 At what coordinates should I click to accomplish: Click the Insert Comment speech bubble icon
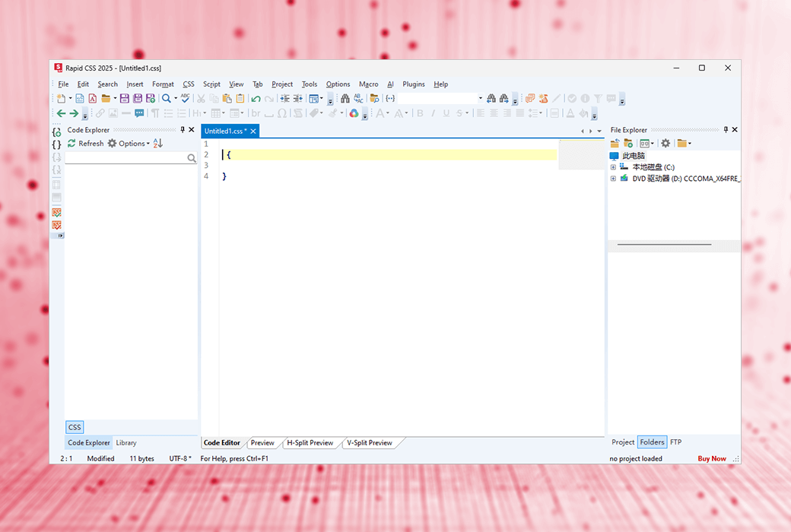[139, 113]
